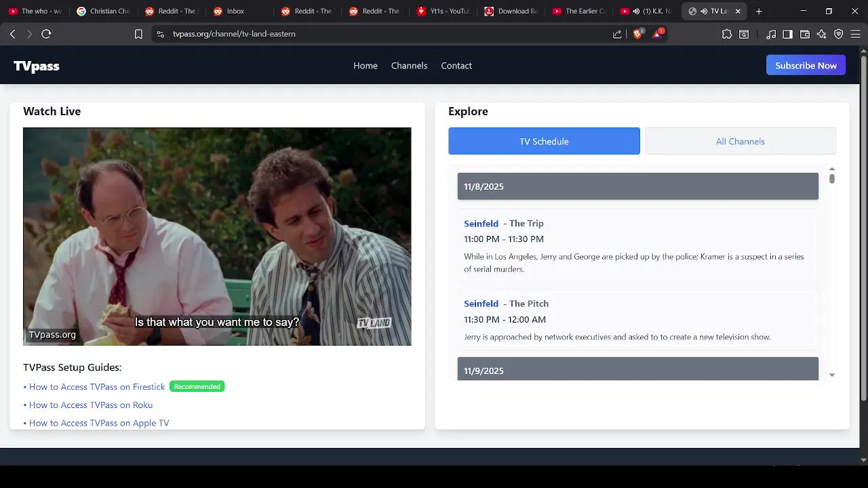Reload the TVpass page
Viewport: 868px width, 488px height.
(46, 34)
